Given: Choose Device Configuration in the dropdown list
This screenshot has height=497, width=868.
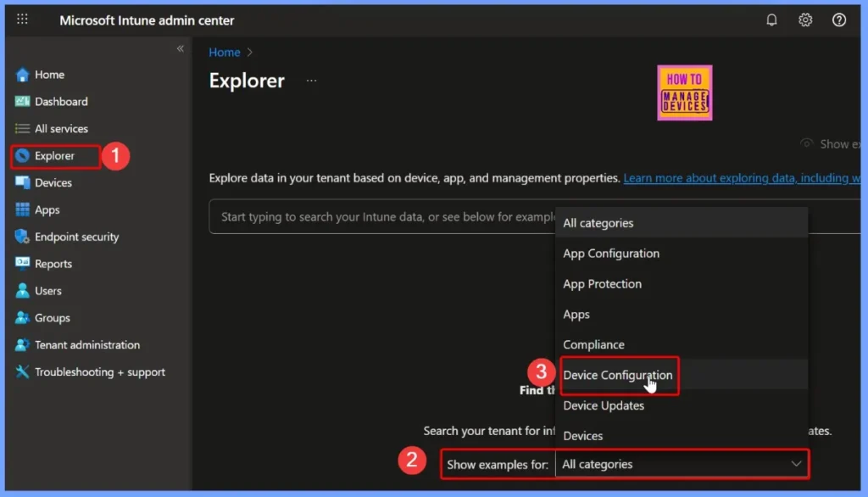Looking at the screenshot, I should (682, 375).
